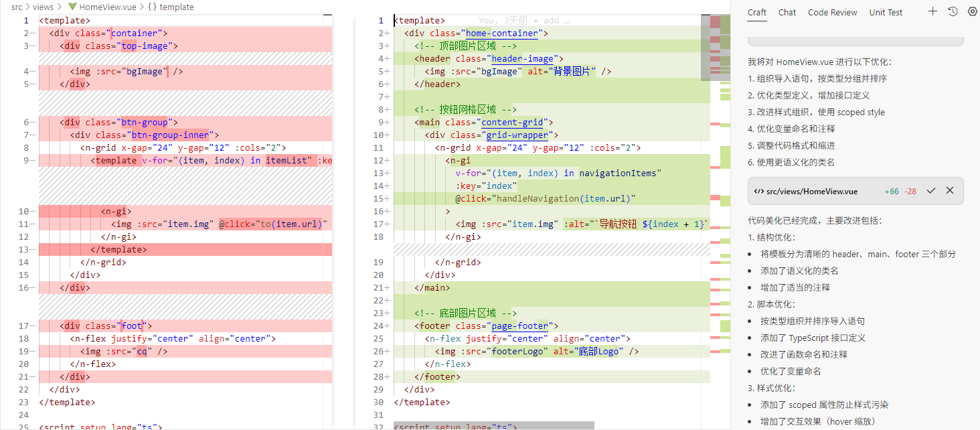Reject changes with the X icon
Screen dimensions: 980x430
click(950, 191)
